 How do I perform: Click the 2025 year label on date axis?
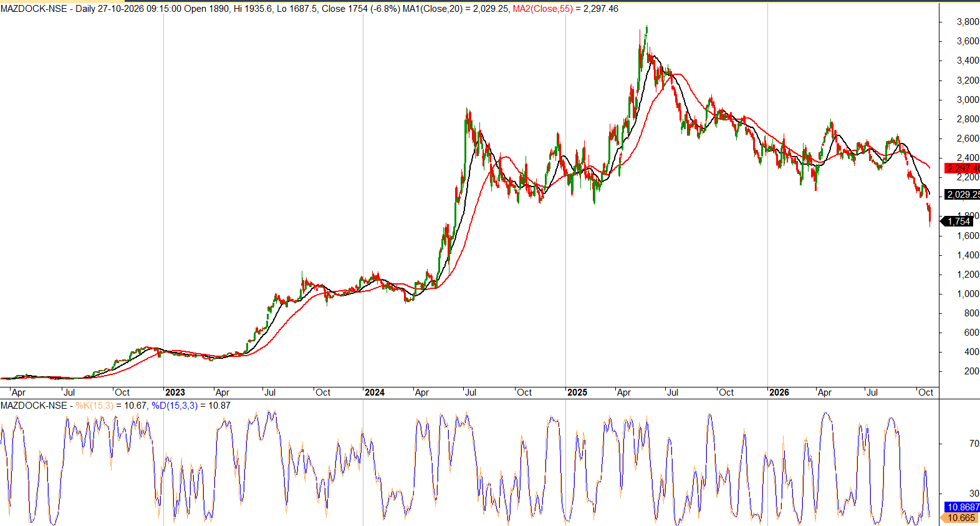[577, 392]
